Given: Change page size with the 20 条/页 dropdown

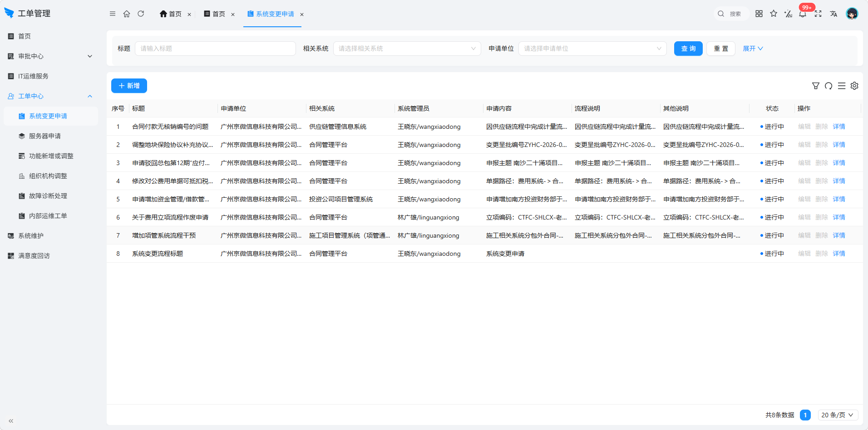Looking at the screenshot, I should point(838,415).
